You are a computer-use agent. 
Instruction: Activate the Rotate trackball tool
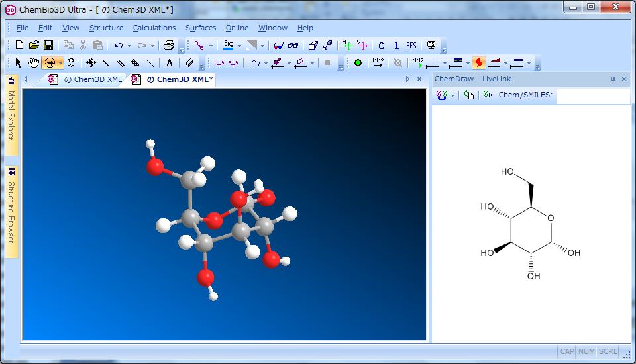pos(50,63)
